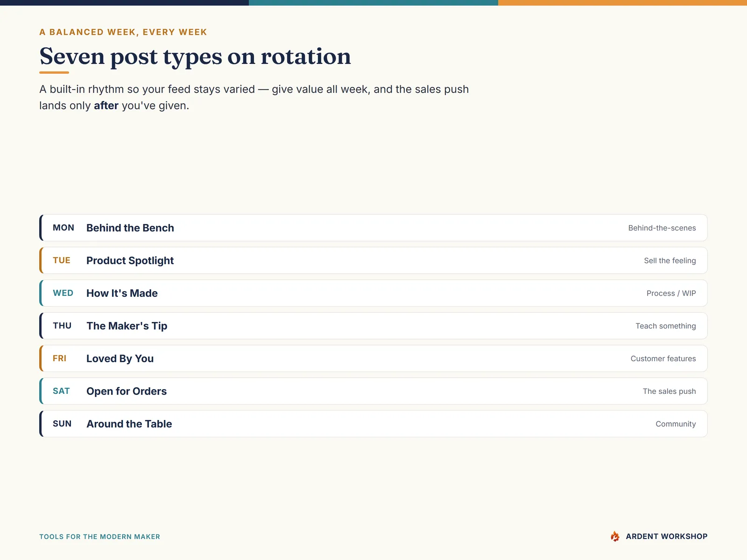
Task: Click the 'Behind-the-scenes' tag
Action: tap(662, 228)
